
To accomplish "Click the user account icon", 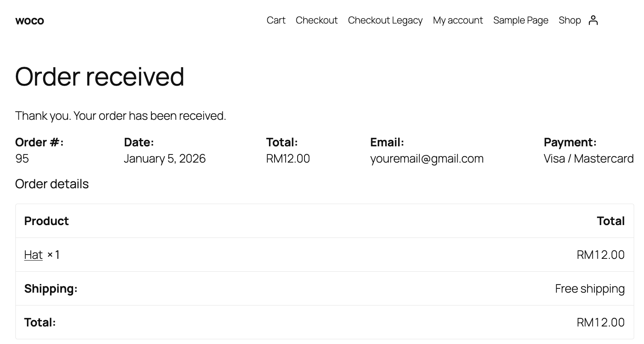I will pos(593,20).
